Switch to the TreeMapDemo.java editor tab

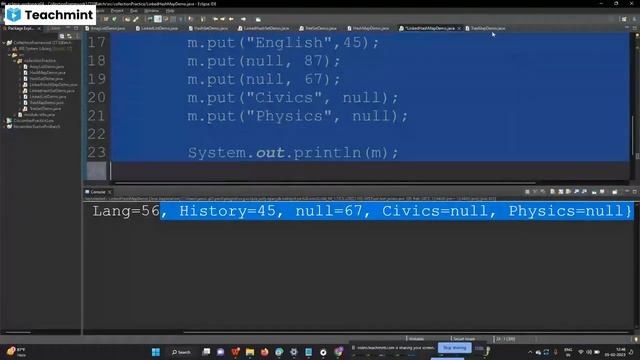tap(486, 28)
